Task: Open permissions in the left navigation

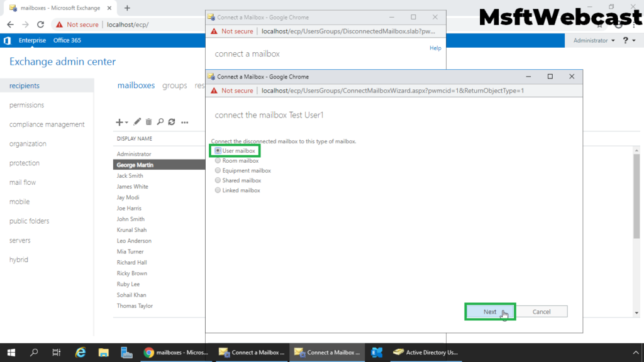Action: point(26,105)
